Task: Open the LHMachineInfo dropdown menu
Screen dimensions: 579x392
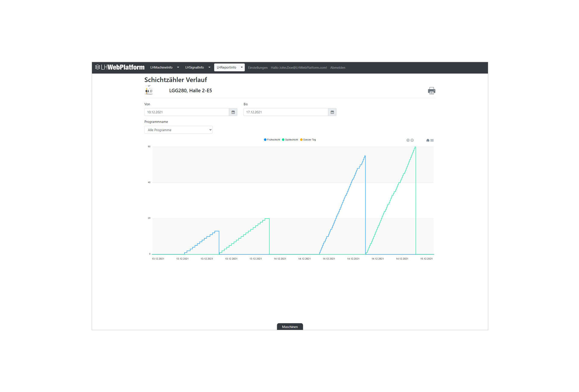Action: coord(164,68)
